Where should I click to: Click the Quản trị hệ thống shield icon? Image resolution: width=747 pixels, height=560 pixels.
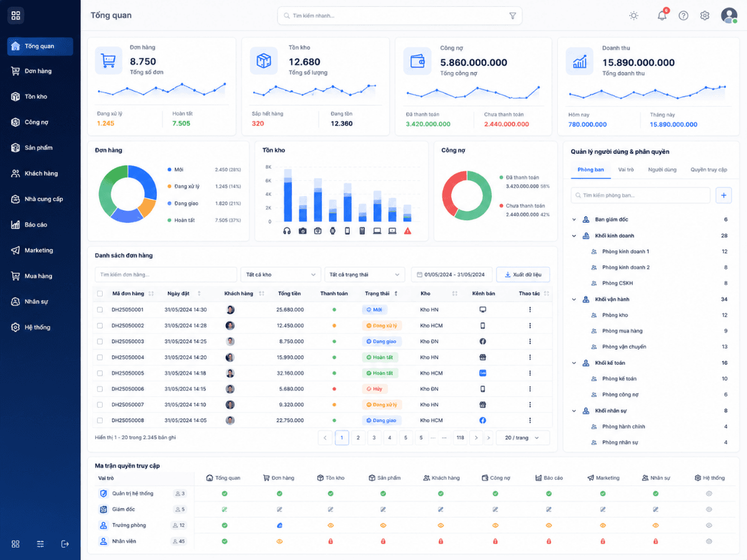pyautogui.click(x=104, y=493)
